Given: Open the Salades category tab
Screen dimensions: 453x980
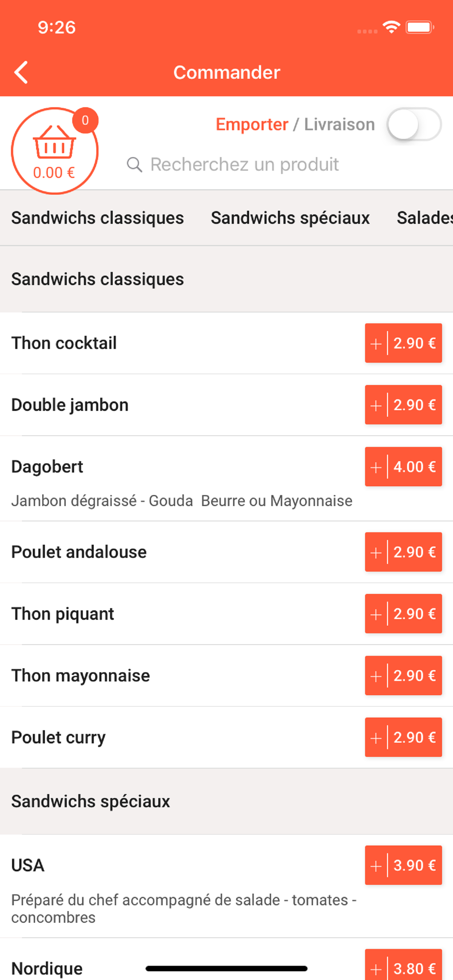Looking at the screenshot, I should point(424,218).
